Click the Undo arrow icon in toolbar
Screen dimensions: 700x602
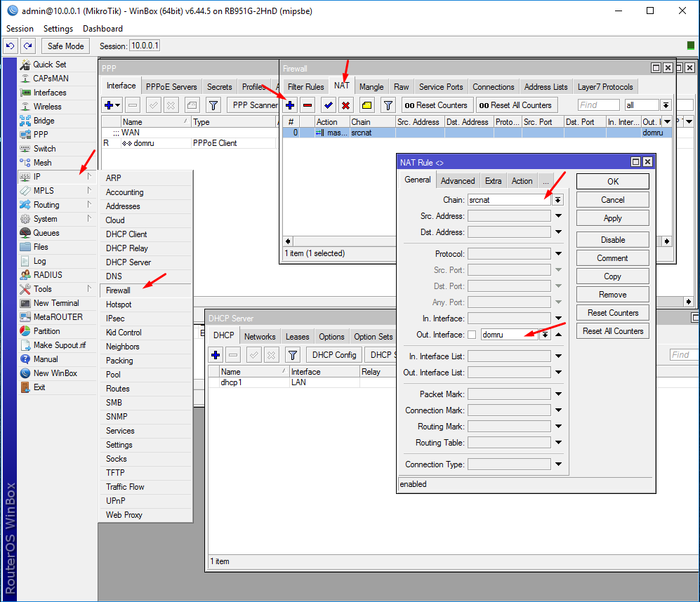[x=11, y=46]
